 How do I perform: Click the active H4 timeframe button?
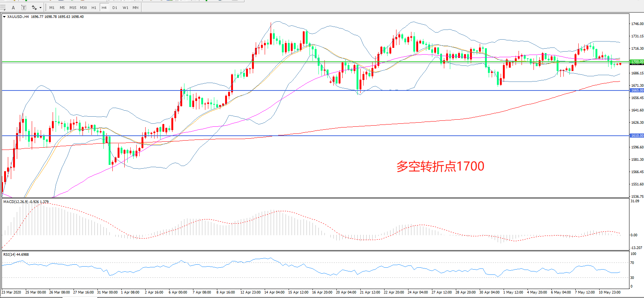tap(104, 7)
